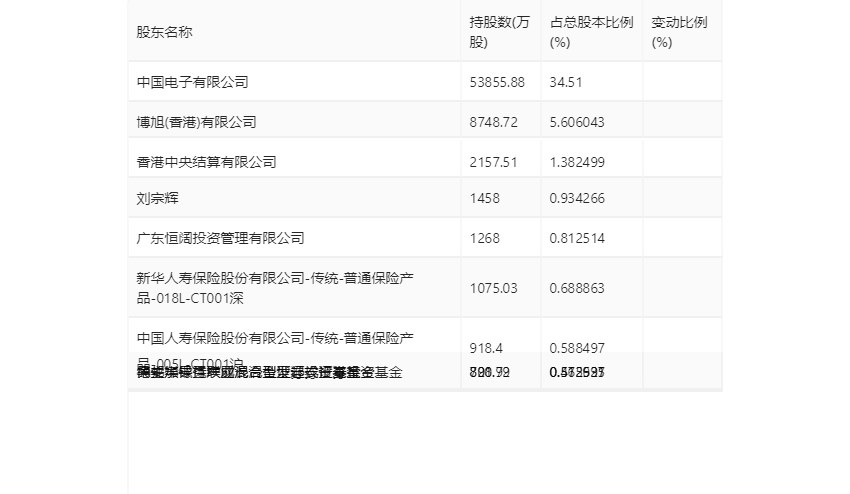Select the value 53855.88
The width and height of the screenshot is (850, 494).
point(497,82)
